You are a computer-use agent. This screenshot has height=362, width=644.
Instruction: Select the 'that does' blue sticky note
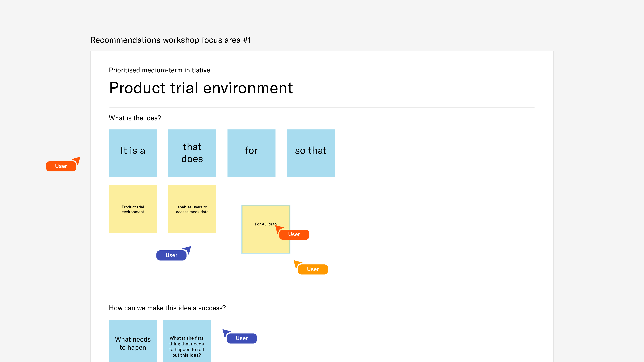click(x=192, y=153)
